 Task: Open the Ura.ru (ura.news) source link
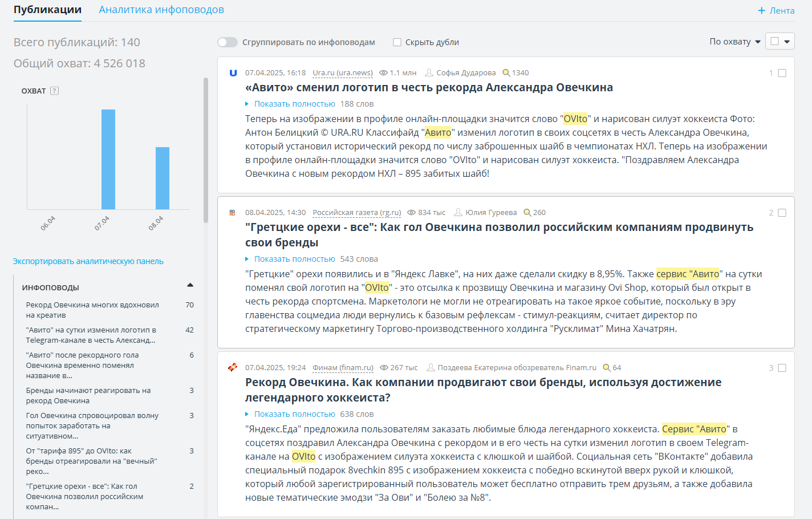tap(343, 73)
